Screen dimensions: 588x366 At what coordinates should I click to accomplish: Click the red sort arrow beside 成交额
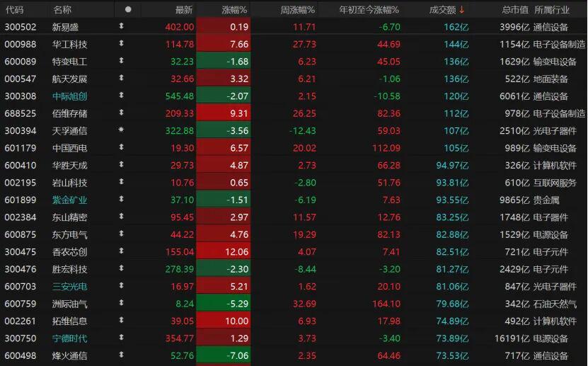[x=462, y=10]
